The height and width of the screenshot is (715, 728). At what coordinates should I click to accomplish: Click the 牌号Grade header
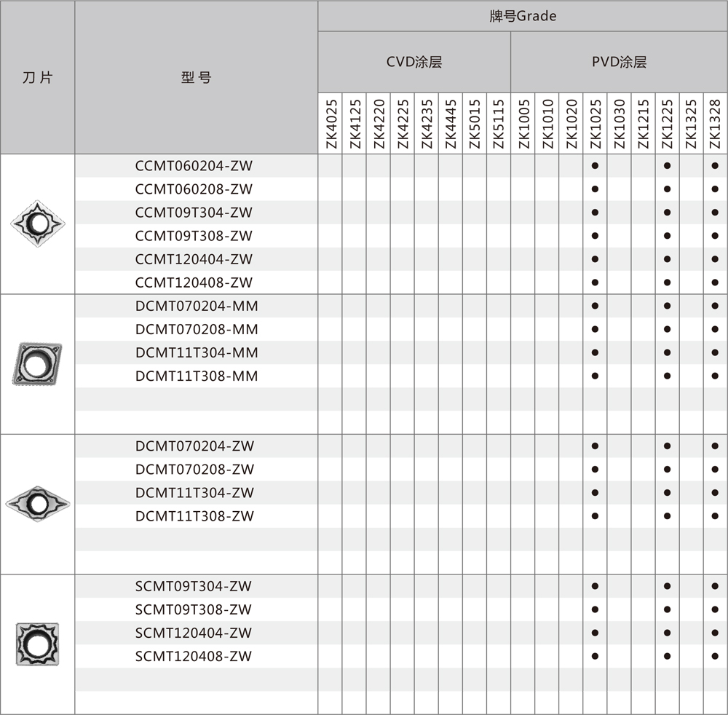(x=522, y=16)
